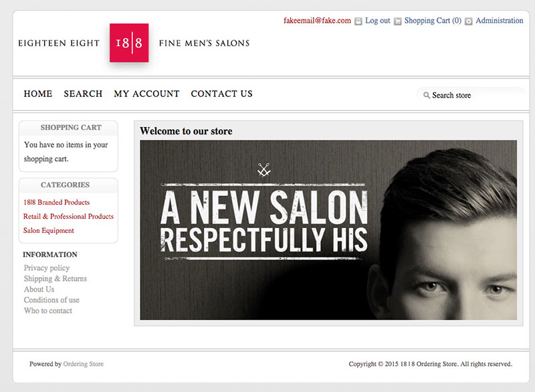Click the 18|8 red logo square
The width and height of the screenshot is (535, 392).
click(129, 43)
